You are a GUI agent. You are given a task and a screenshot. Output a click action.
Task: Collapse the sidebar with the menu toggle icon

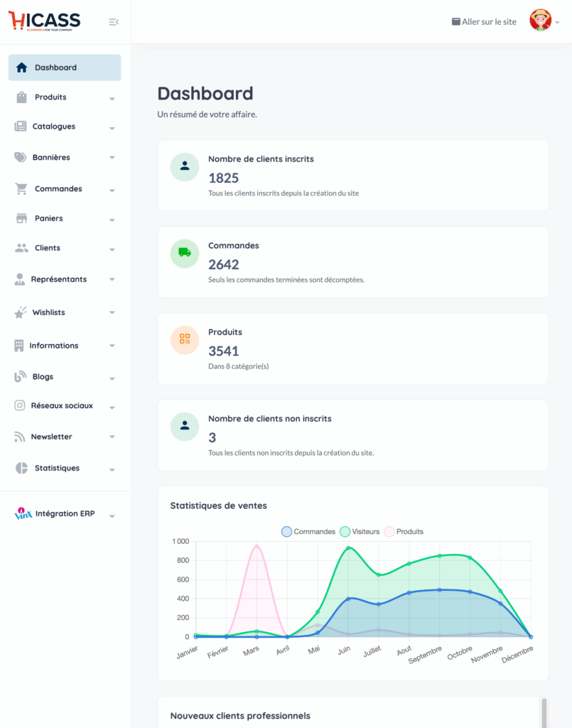114,22
